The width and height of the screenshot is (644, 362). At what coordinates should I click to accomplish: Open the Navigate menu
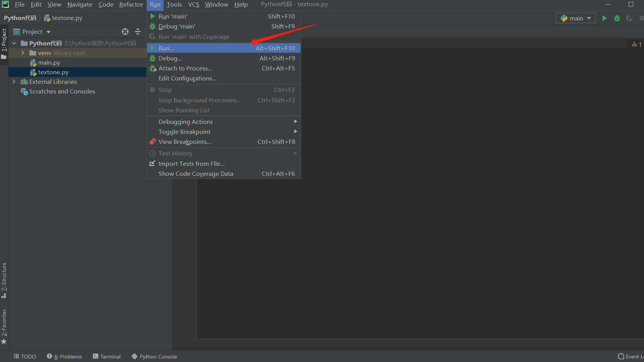[80, 5]
